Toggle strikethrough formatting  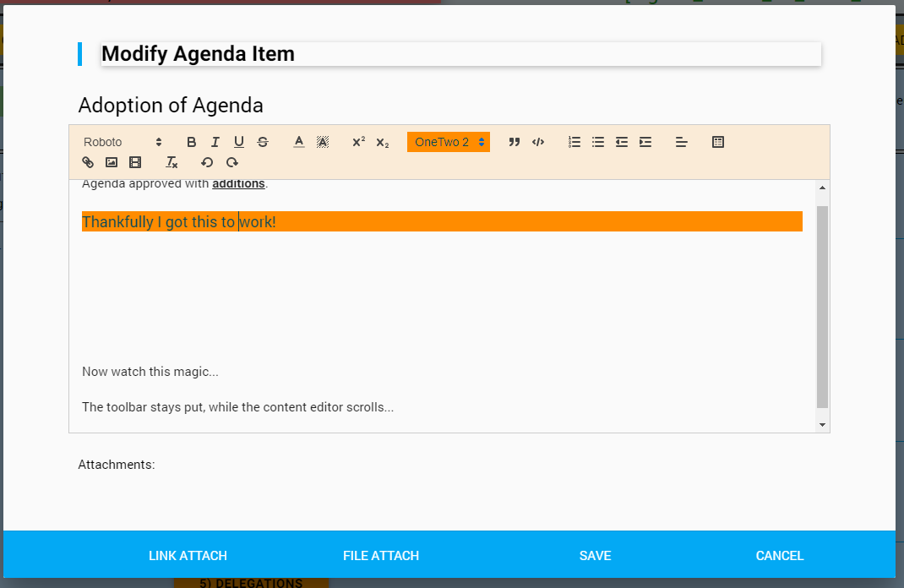click(x=262, y=142)
